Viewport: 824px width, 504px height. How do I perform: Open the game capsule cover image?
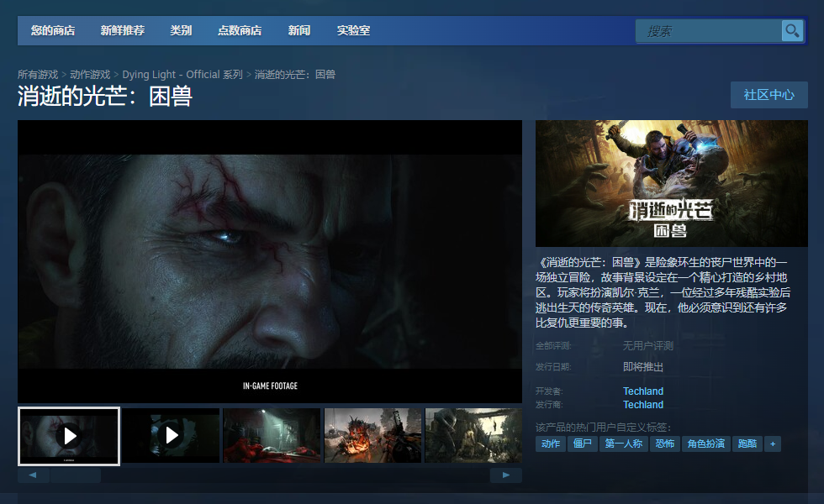[x=671, y=183]
